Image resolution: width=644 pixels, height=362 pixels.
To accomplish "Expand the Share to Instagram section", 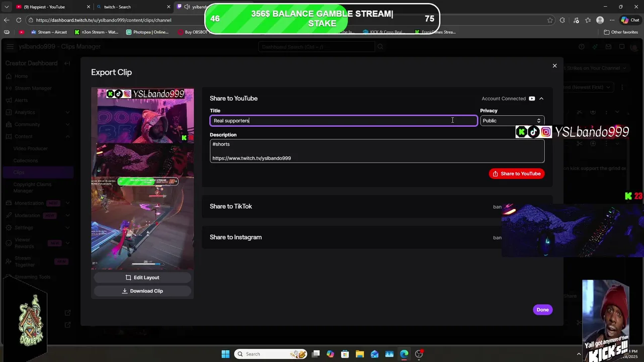I will click(x=377, y=237).
